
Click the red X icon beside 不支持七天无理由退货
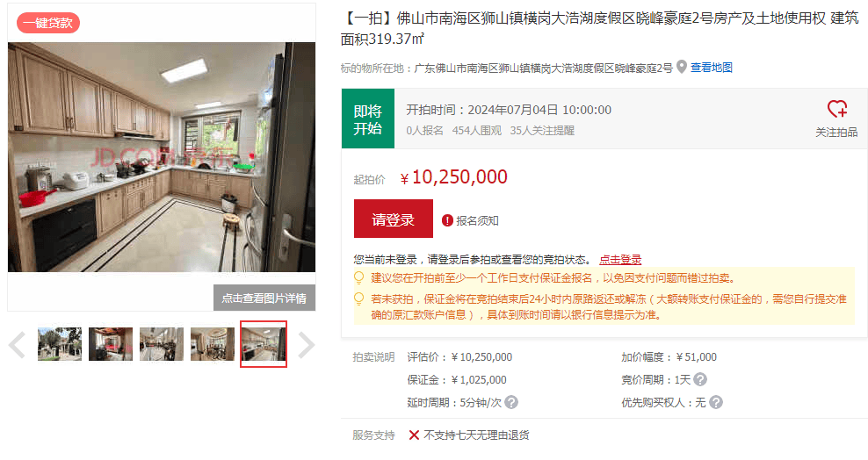click(x=414, y=435)
